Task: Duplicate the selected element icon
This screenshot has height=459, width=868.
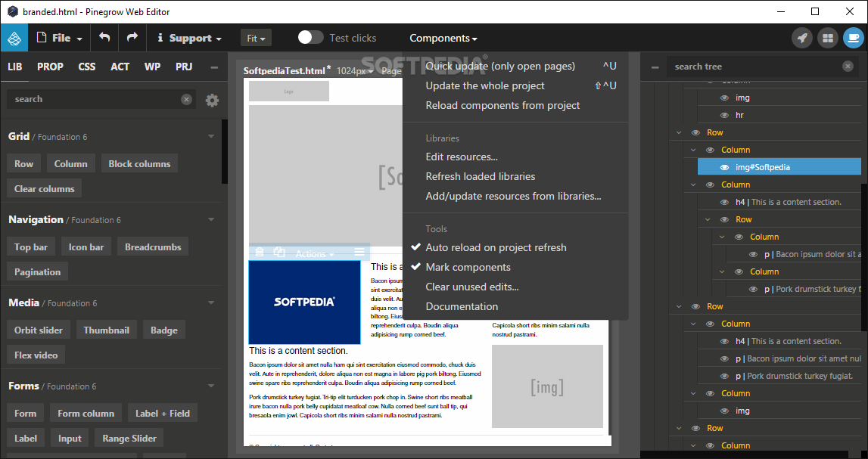Action: tap(279, 253)
